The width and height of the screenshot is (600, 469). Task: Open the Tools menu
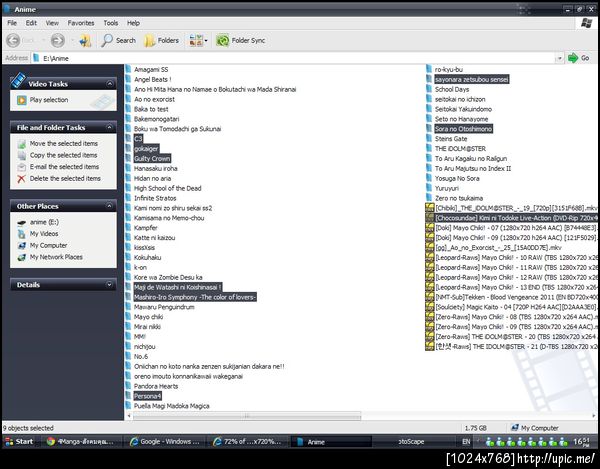click(110, 22)
